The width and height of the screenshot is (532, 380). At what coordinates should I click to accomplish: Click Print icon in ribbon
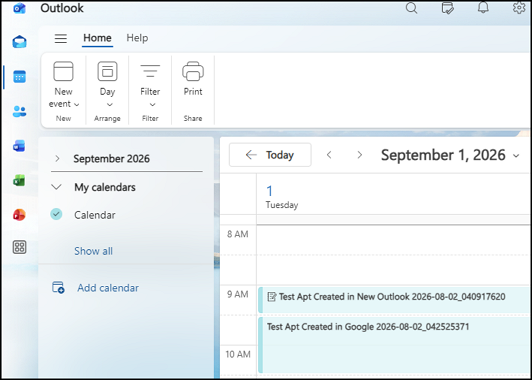coord(193,71)
